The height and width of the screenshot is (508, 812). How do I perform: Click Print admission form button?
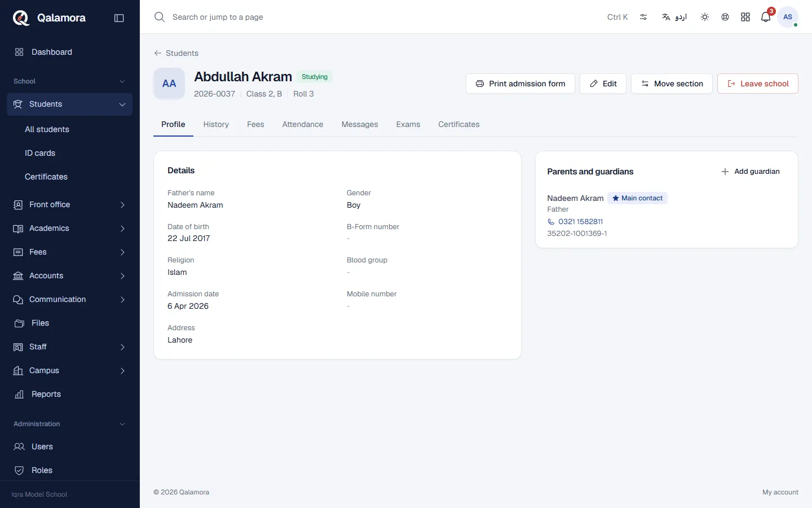[x=520, y=84]
